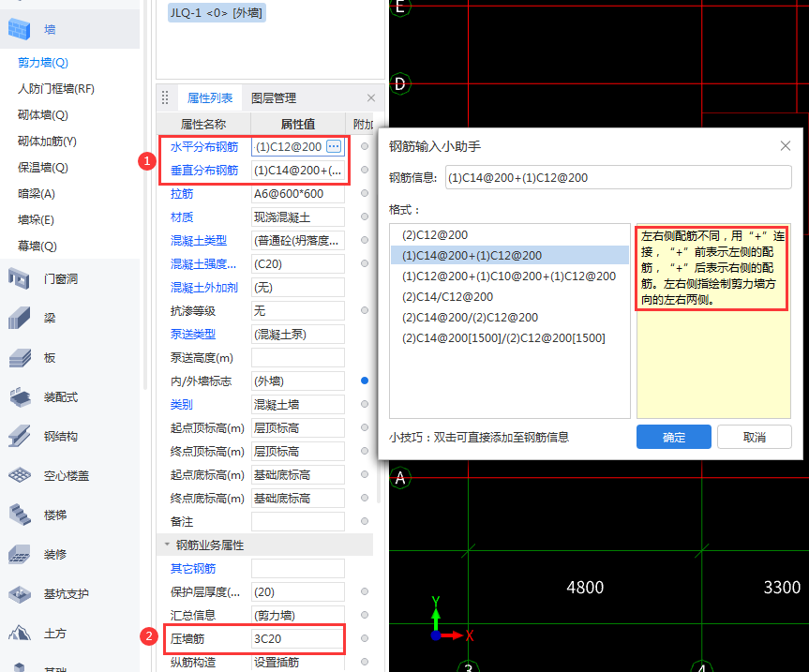Click the ellipsis button in 水平分布钢筋 value
The image size is (809, 672).
[334, 146]
